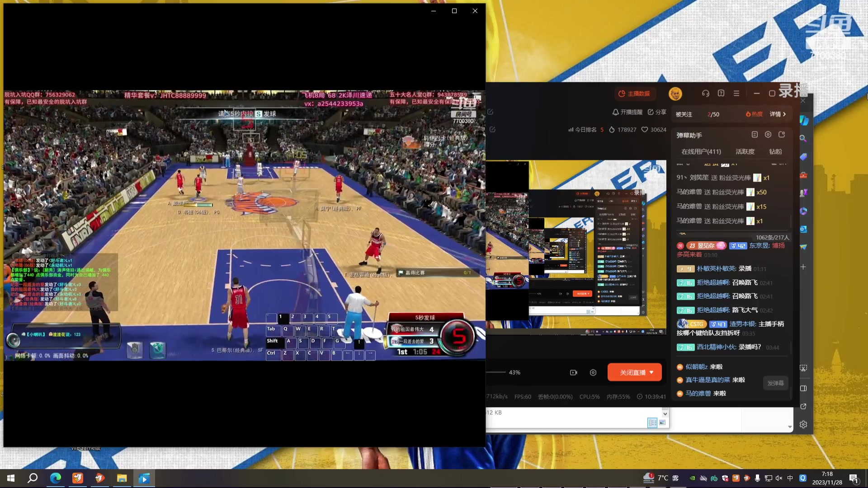Click the weather widget 7°C 雾

pyautogui.click(x=661, y=478)
